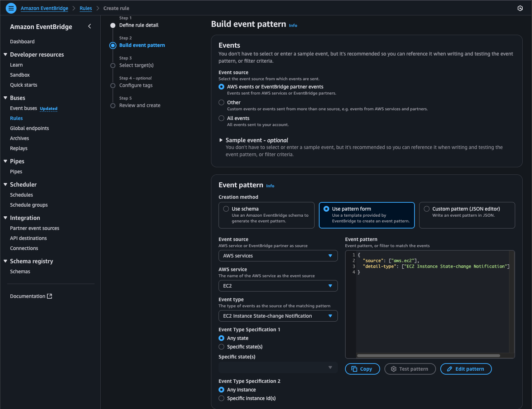Choose Custom pattern (JSON editor) option
This screenshot has height=409, width=532.
tap(427, 209)
